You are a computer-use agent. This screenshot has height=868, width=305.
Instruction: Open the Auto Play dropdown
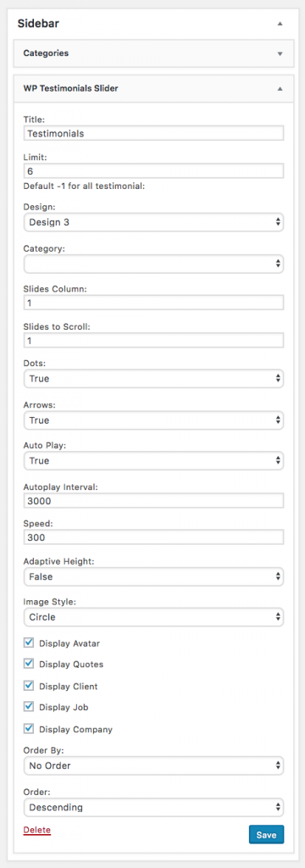tap(154, 460)
